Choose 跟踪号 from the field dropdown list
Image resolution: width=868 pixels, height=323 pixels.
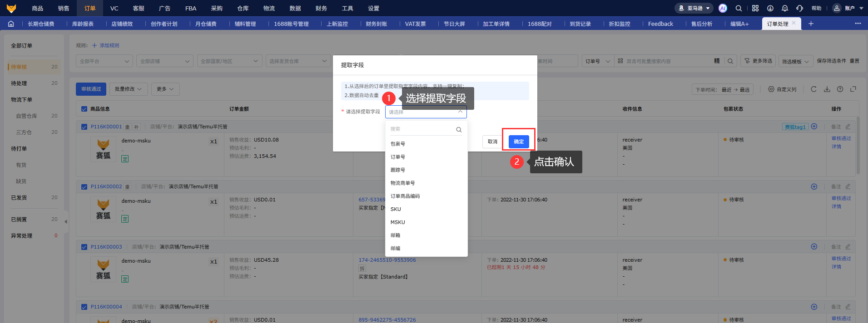[x=427, y=170]
